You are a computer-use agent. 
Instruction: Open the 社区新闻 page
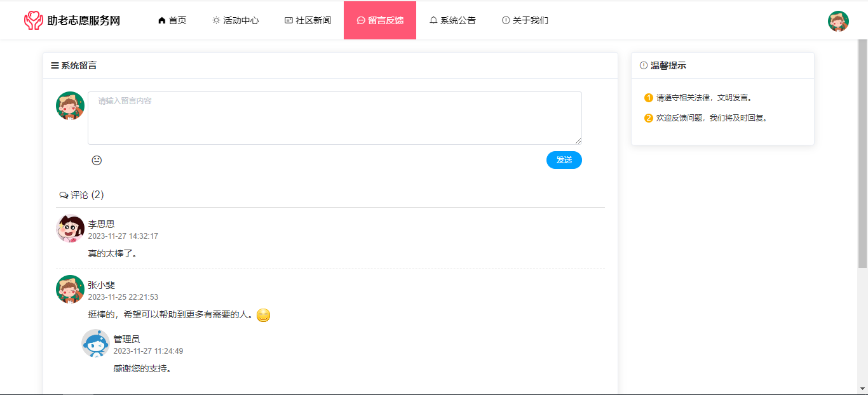pos(308,20)
